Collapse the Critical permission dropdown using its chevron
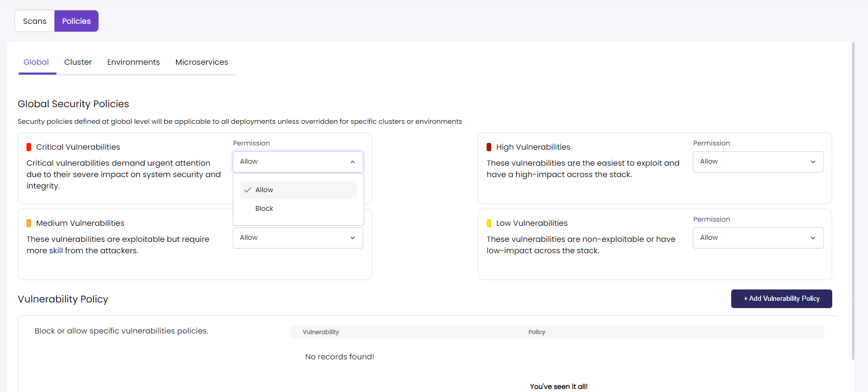 click(x=352, y=162)
